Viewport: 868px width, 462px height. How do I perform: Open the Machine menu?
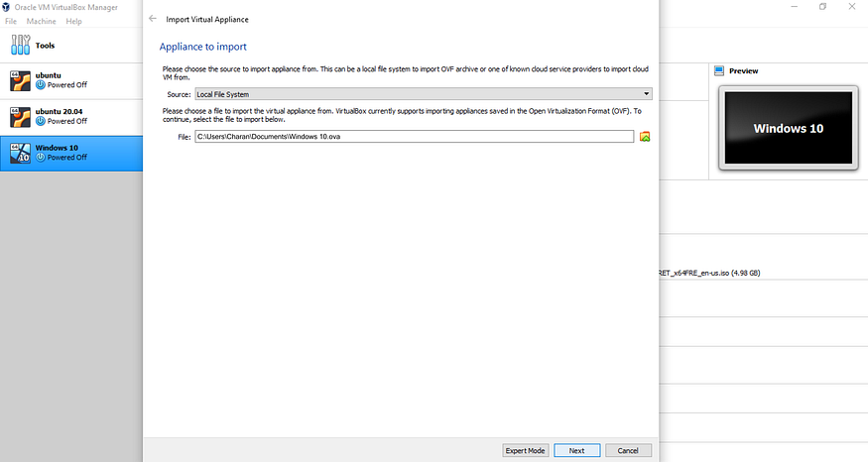tap(41, 21)
